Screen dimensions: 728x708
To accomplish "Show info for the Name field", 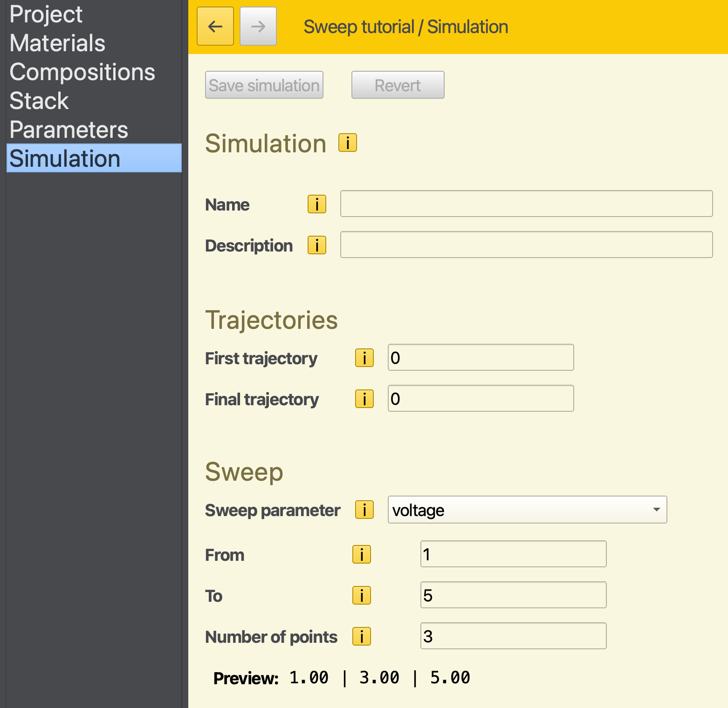I will point(316,204).
